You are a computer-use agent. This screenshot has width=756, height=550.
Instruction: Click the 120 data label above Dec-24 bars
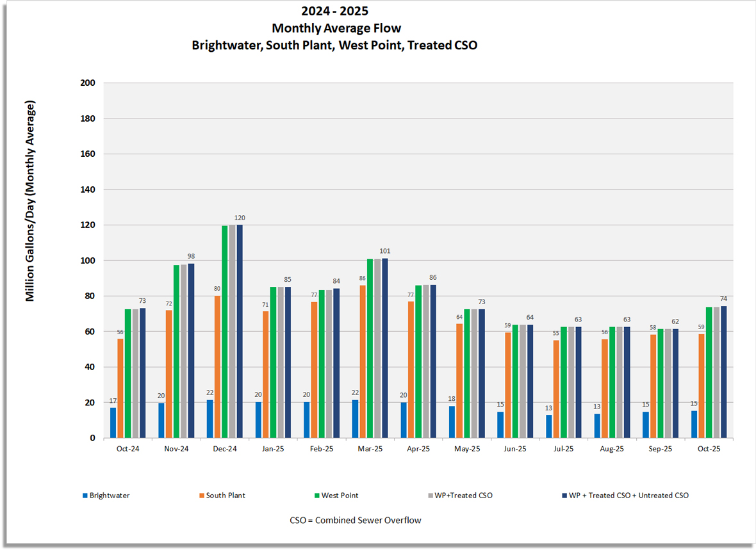click(x=240, y=216)
